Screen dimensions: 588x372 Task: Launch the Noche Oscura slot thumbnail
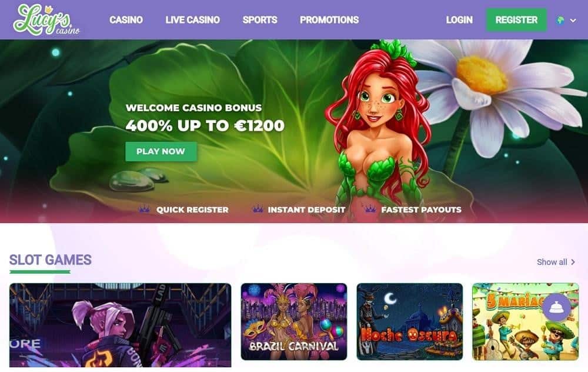pyautogui.click(x=409, y=322)
